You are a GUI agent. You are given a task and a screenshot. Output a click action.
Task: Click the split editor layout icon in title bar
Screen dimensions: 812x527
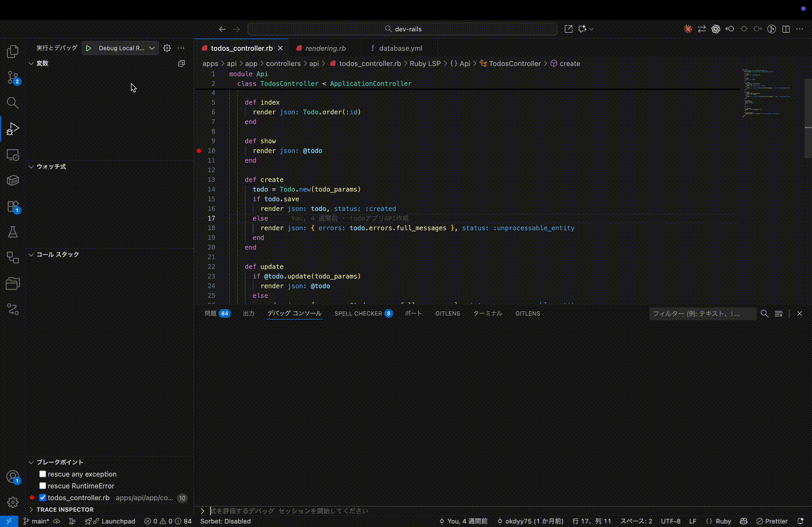[x=786, y=29]
